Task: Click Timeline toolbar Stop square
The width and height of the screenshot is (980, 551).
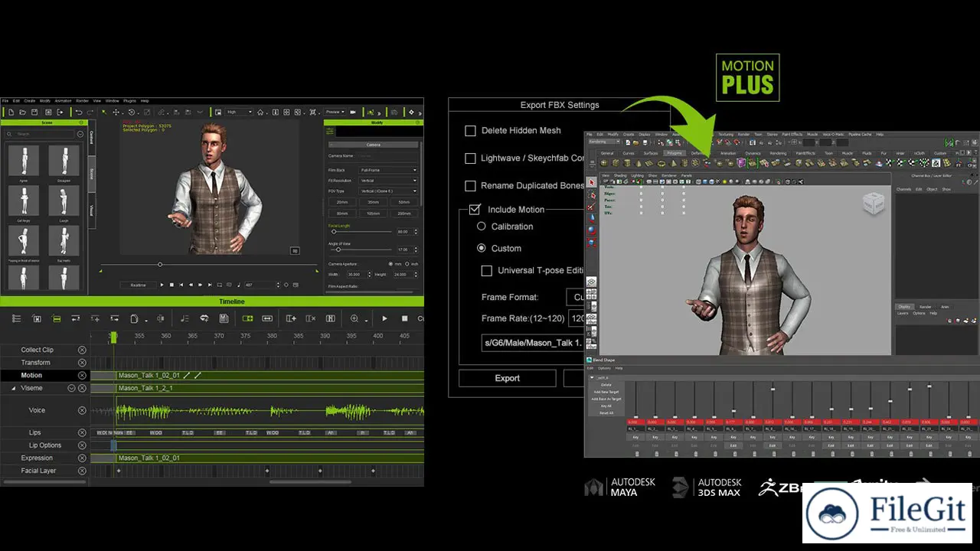Action: click(404, 318)
